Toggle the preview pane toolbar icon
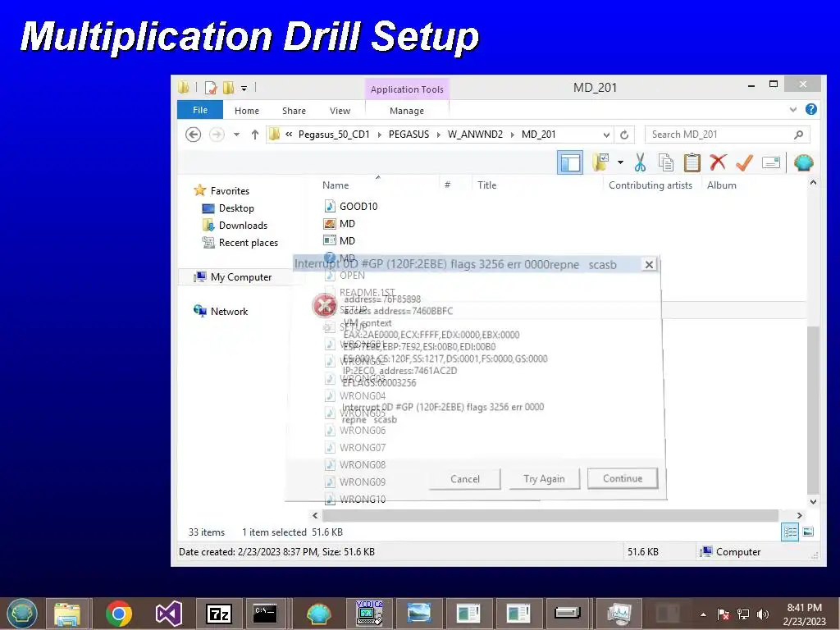The image size is (840, 630). pos(570,162)
